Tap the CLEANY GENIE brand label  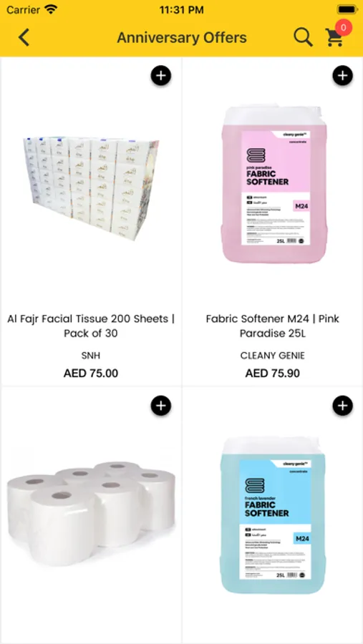click(273, 355)
